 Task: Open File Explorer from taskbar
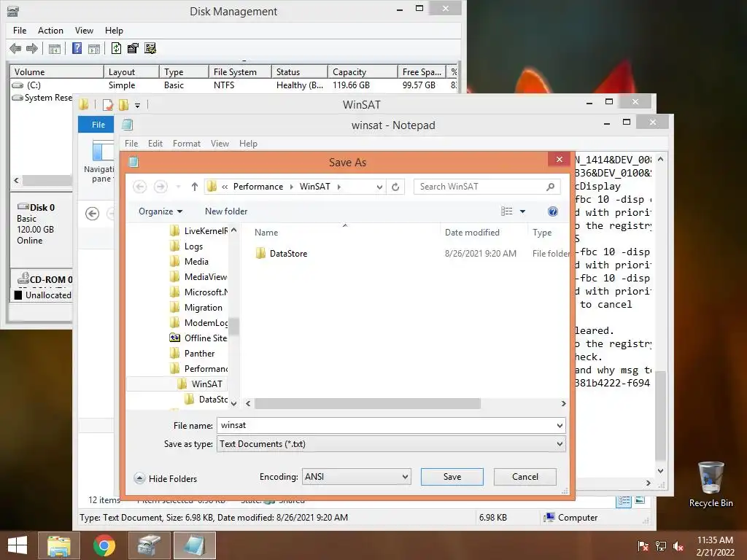58,545
